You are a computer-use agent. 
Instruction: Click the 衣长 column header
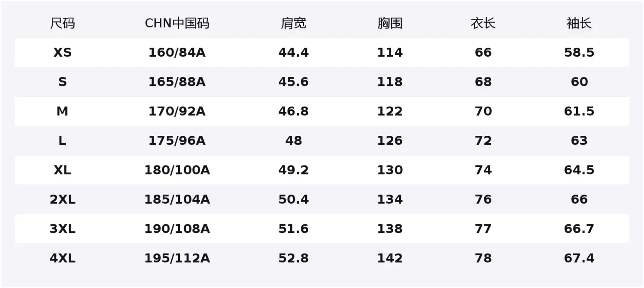tap(483, 23)
